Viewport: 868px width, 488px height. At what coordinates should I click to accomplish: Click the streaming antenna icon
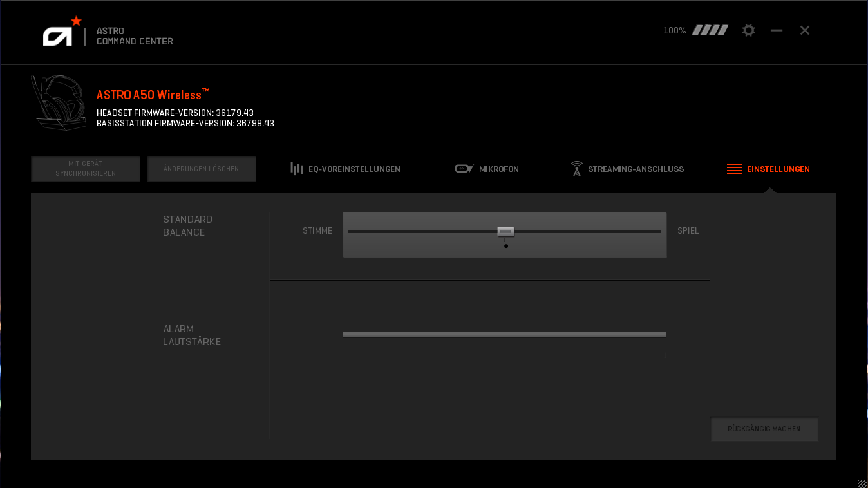point(577,169)
